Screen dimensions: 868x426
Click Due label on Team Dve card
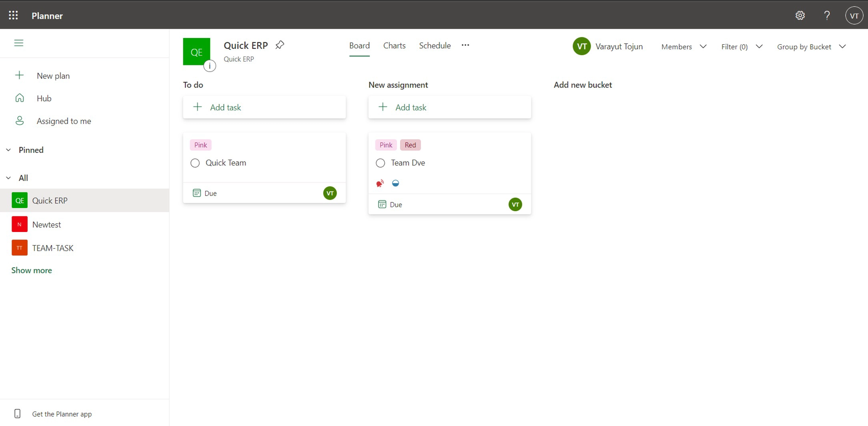point(396,204)
